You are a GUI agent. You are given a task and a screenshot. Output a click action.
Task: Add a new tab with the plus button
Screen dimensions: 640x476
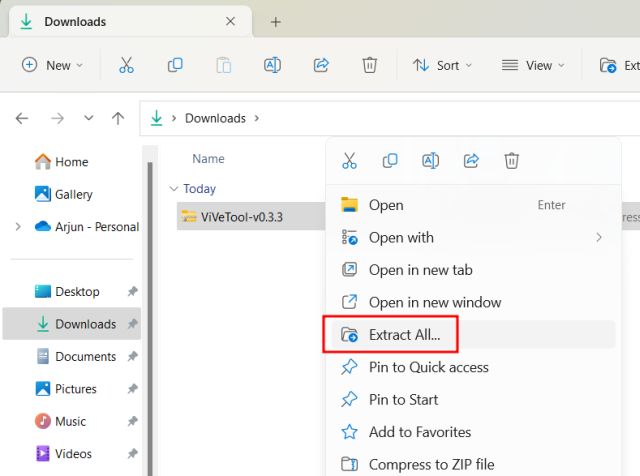click(x=276, y=22)
